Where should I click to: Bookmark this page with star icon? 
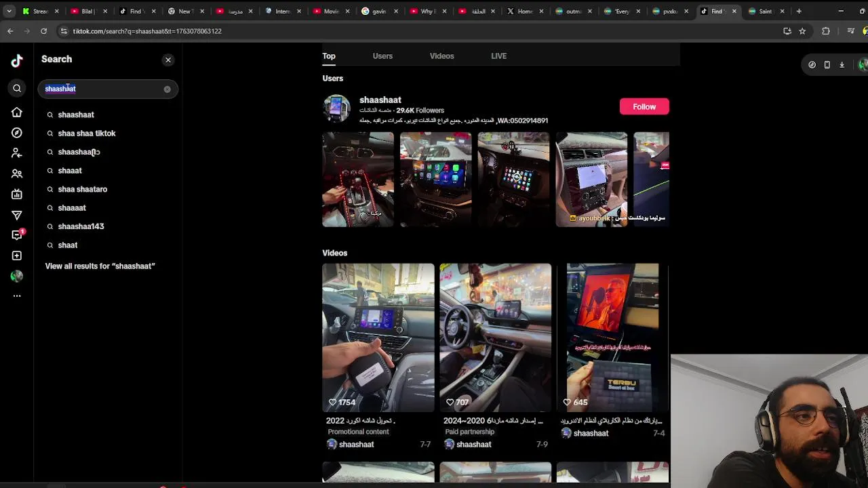pyautogui.click(x=802, y=31)
